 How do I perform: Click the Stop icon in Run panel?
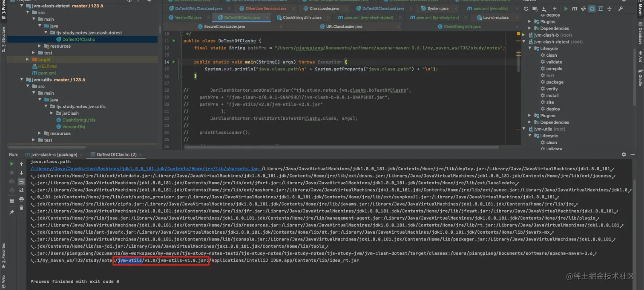[x=11, y=173]
